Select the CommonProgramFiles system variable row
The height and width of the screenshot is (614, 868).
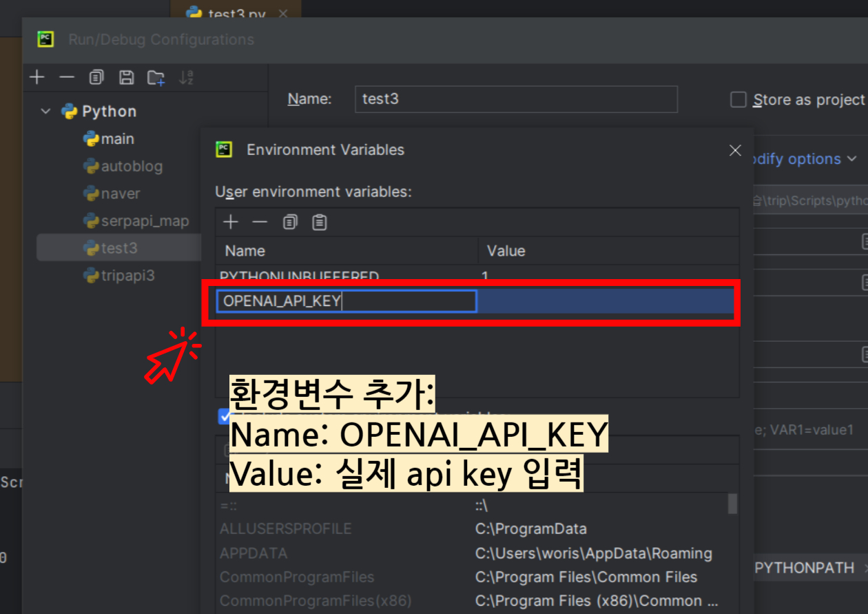click(x=473, y=577)
